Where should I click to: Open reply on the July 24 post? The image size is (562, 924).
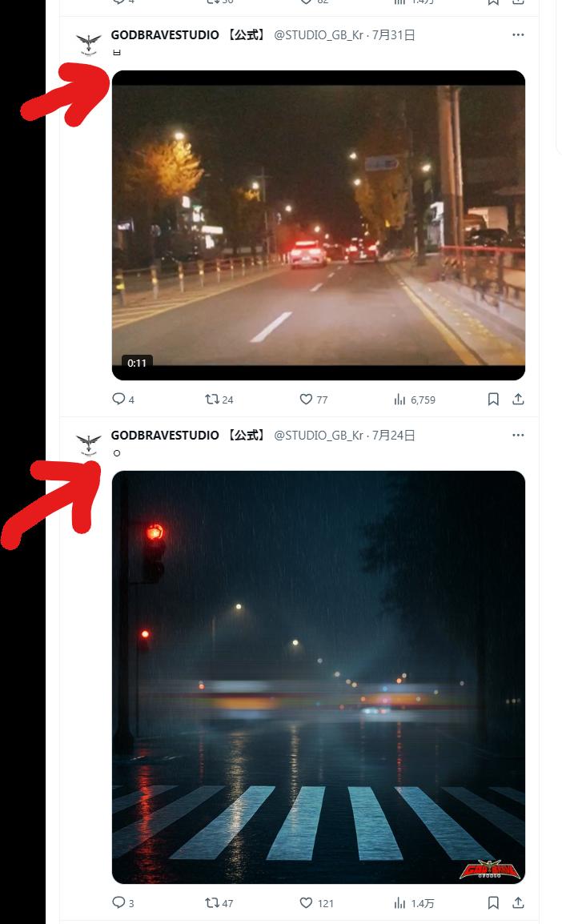[123, 903]
